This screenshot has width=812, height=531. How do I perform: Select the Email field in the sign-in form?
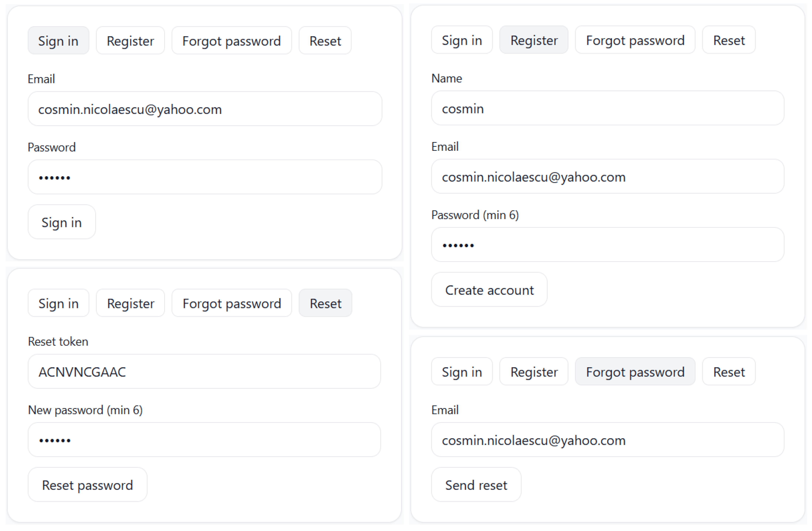[205, 109]
